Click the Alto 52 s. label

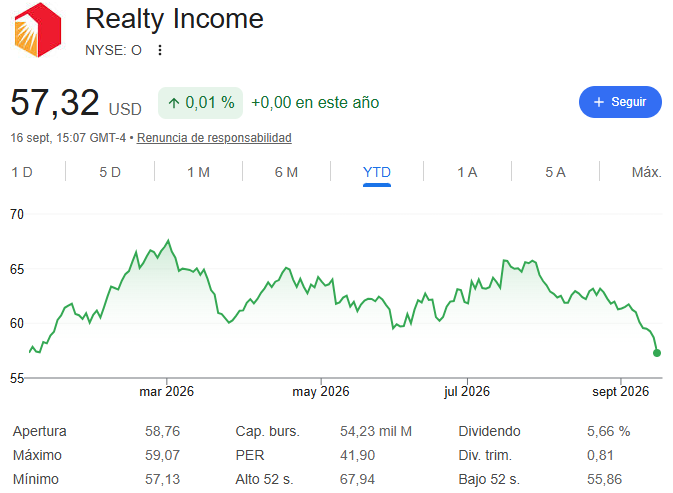coord(264,479)
